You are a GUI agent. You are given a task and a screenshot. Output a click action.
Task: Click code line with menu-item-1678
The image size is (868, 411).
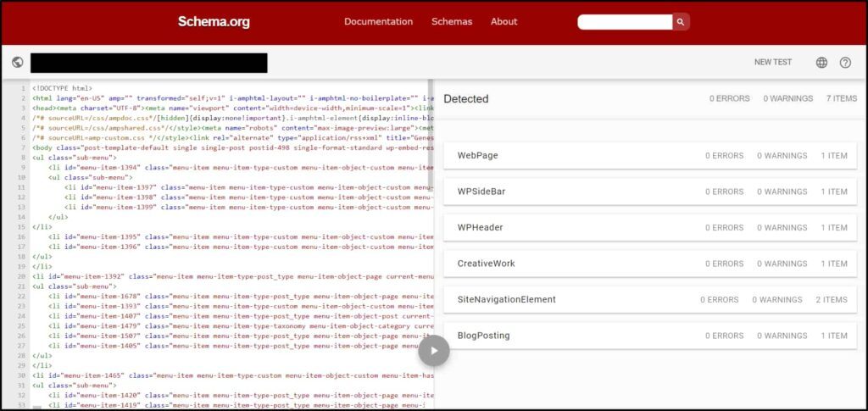click(x=240, y=296)
